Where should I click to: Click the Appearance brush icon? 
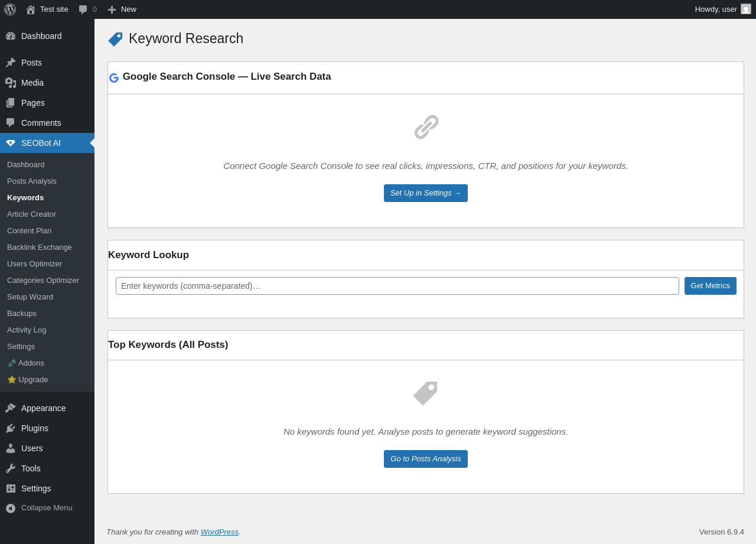tap(11, 408)
